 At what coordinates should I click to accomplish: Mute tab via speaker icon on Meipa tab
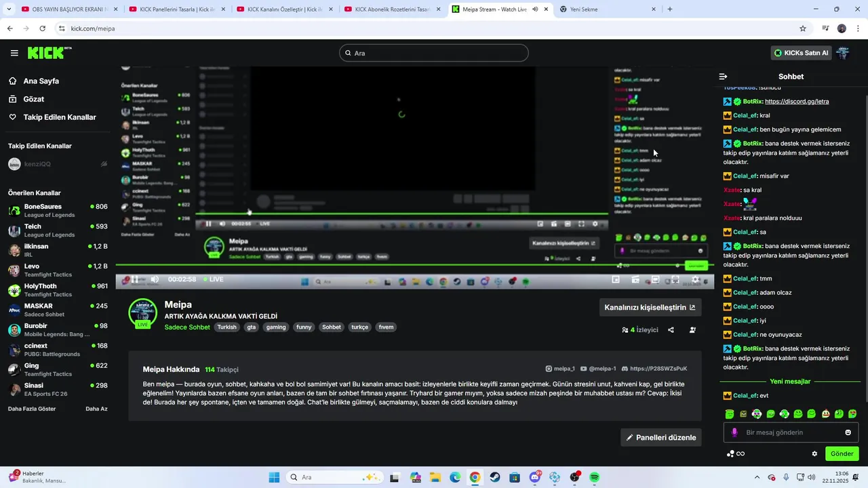tap(536, 9)
